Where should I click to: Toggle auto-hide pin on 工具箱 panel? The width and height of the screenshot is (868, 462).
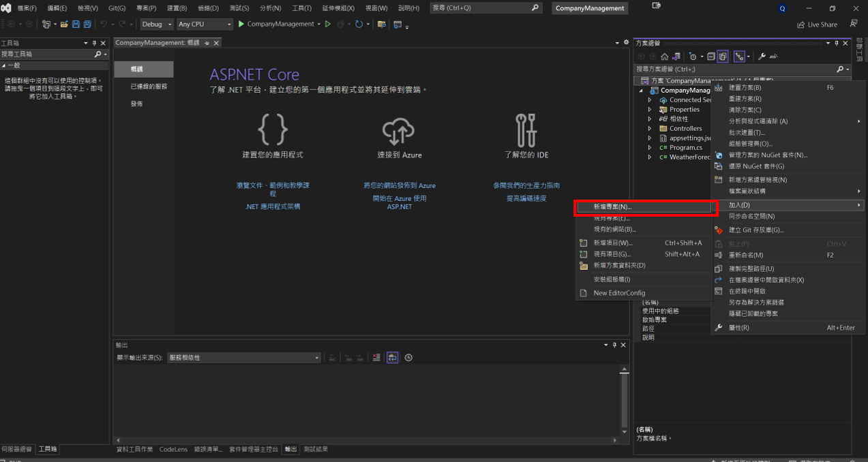(x=94, y=43)
